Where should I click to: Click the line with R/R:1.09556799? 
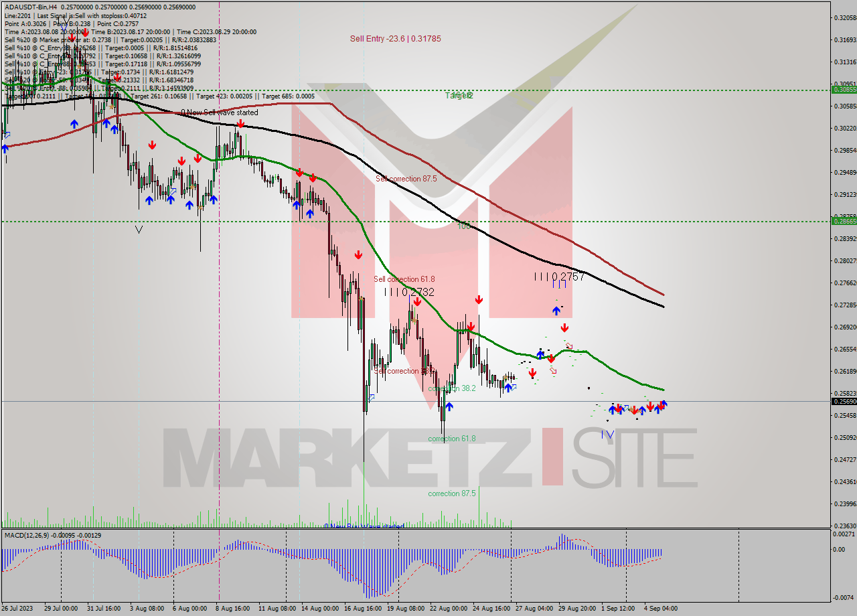101,64
